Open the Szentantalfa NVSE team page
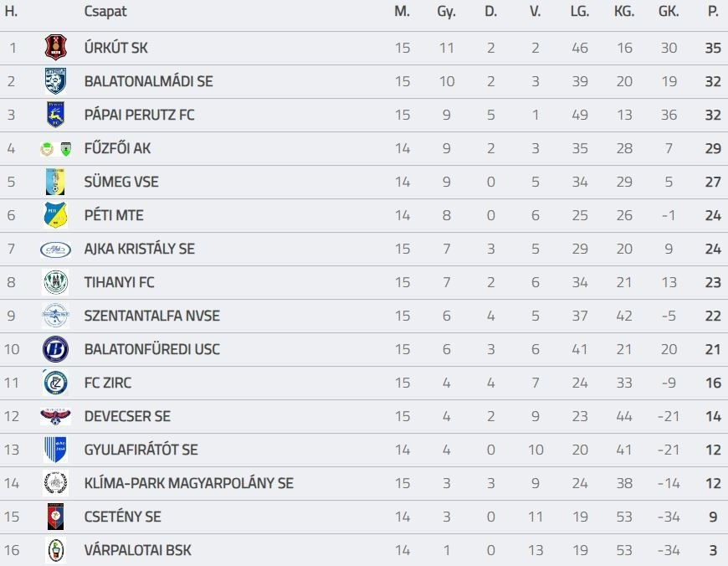 [x=151, y=316]
